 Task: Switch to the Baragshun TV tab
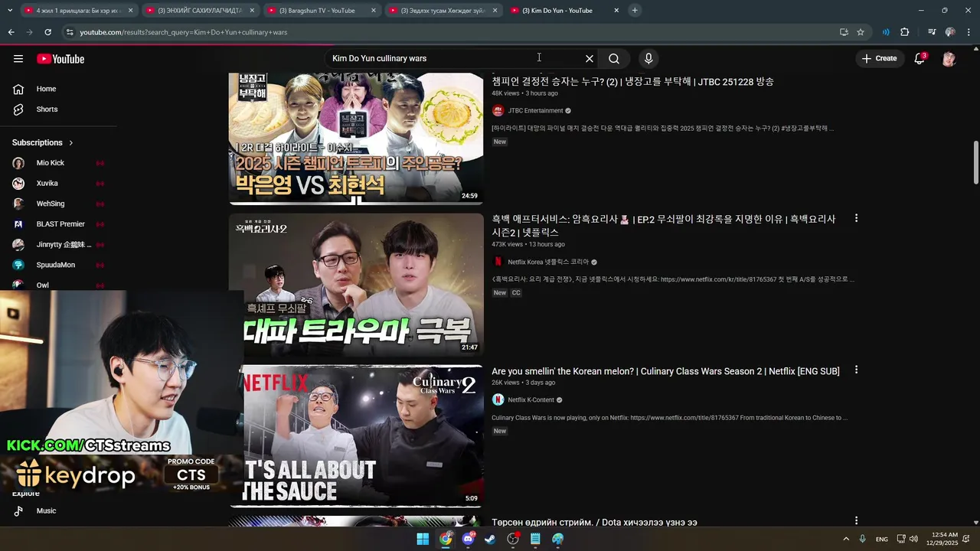(321, 11)
